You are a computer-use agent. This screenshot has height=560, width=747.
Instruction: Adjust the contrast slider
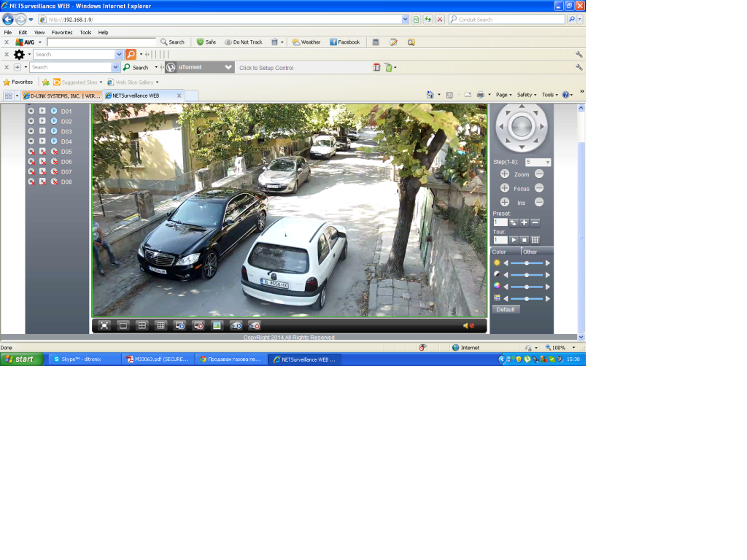pyautogui.click(x=527, y=275)
